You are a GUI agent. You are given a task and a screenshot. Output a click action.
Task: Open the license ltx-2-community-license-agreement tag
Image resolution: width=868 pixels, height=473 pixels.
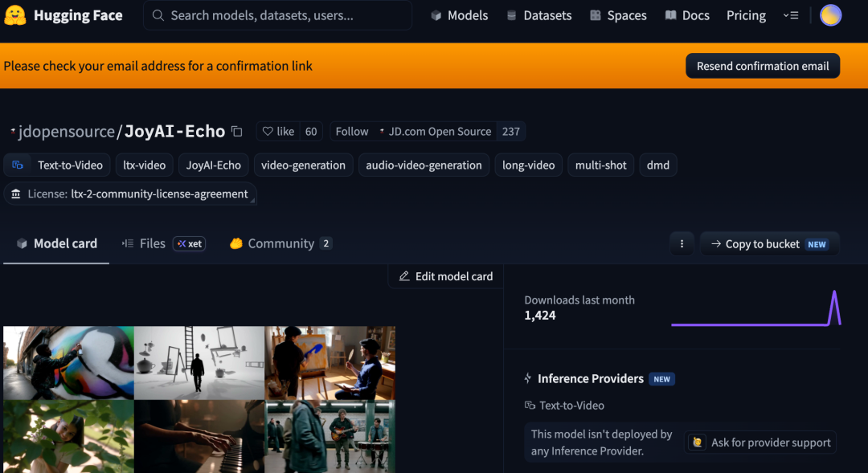130,194
